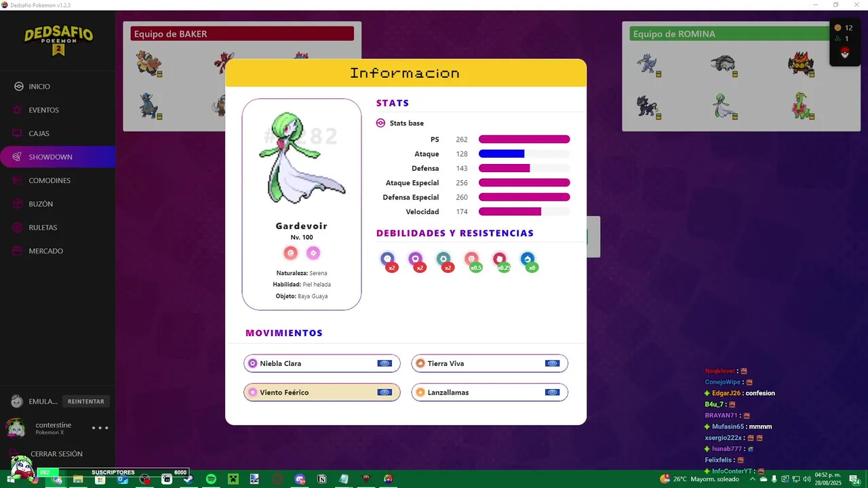
Task: Select the blue Pokémon in BAKER's second row
Action: [x=149, y=106]
